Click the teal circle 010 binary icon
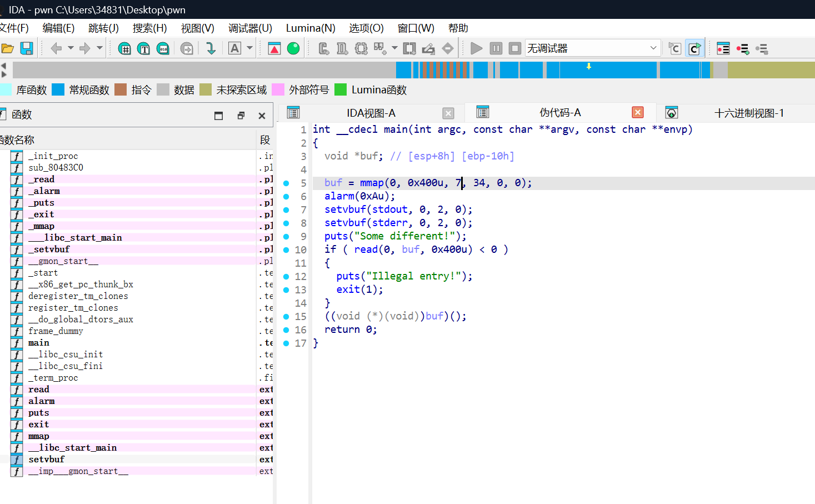815x504 pixels. pos(163,49)
